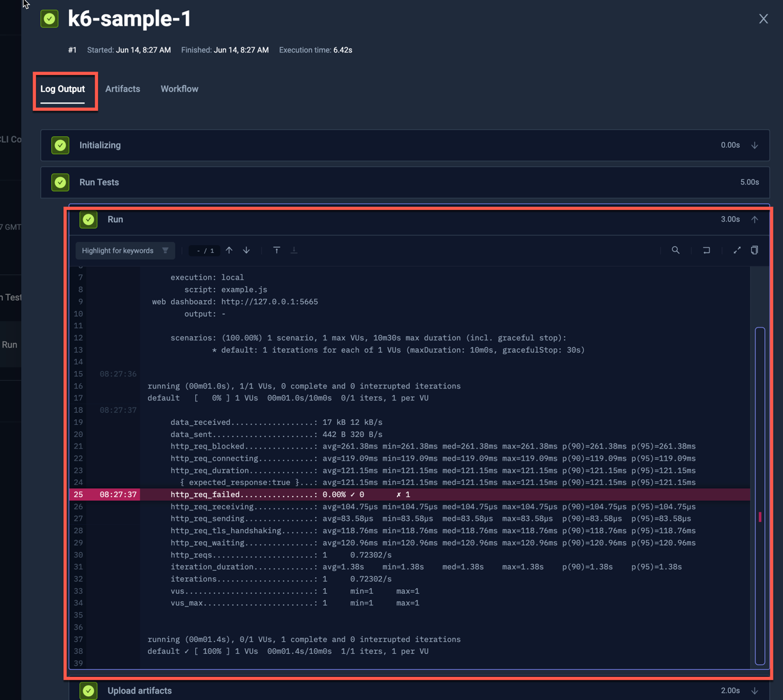Open search in the Run log viewer
783x700 pixels.
click(675, 250)
